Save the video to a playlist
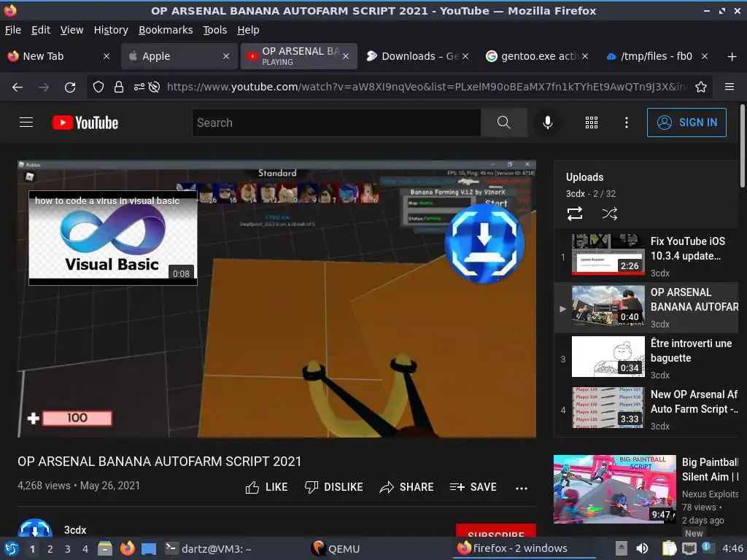This screenshot has width=747, height=560. pyautogui.click(x=473, y=487)
